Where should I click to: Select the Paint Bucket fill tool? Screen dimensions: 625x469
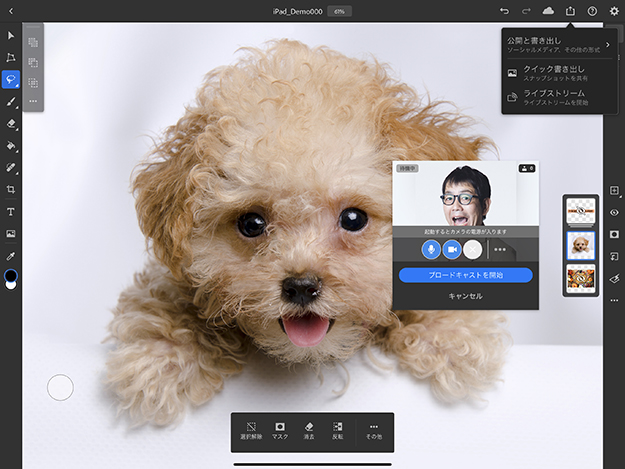(11, 146)
